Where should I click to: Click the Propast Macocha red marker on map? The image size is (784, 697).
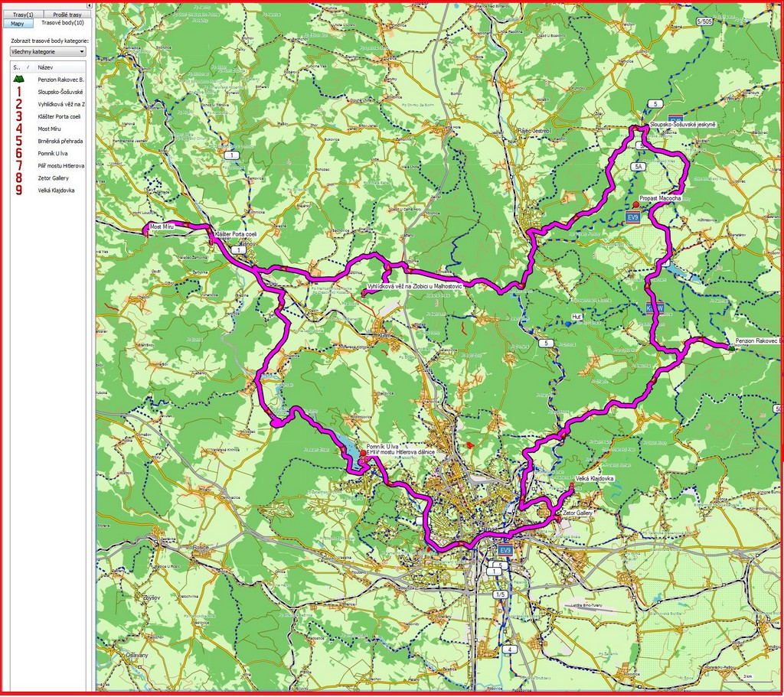[635, 205]
